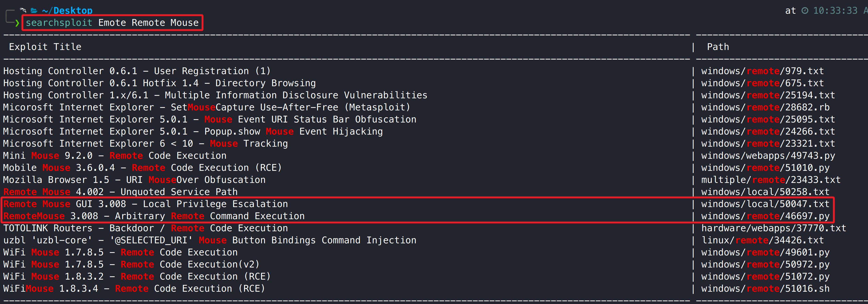The height and width of the screenshot is (304, 868).
Task: Select Remote Mouse 4.002 Unquoted Service Path
Action: tap(120, 192)
